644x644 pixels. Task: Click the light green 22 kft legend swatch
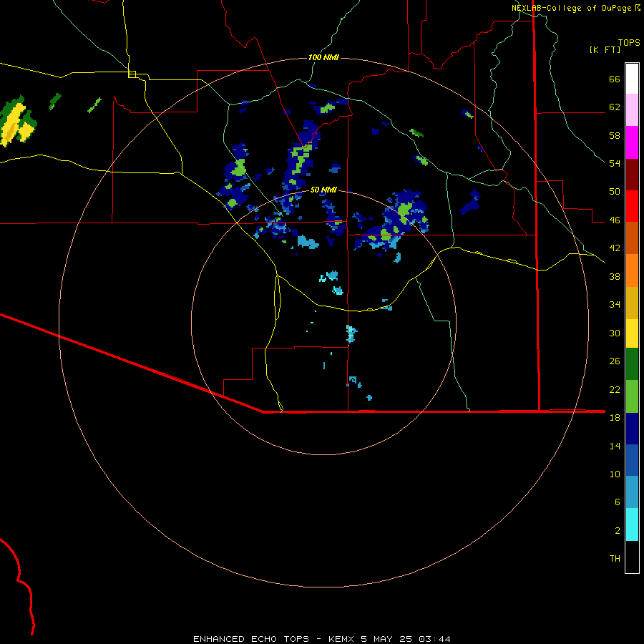click(632, 396)
